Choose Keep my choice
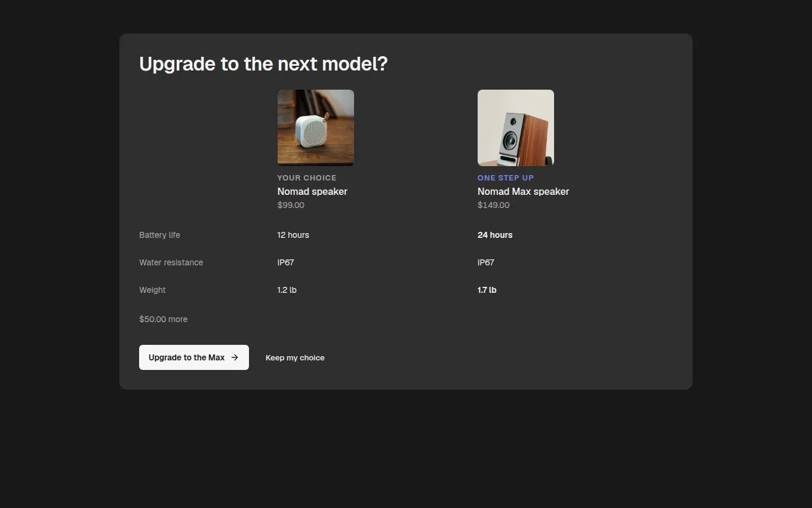This screenshot has height=508, width=812. 295,357
